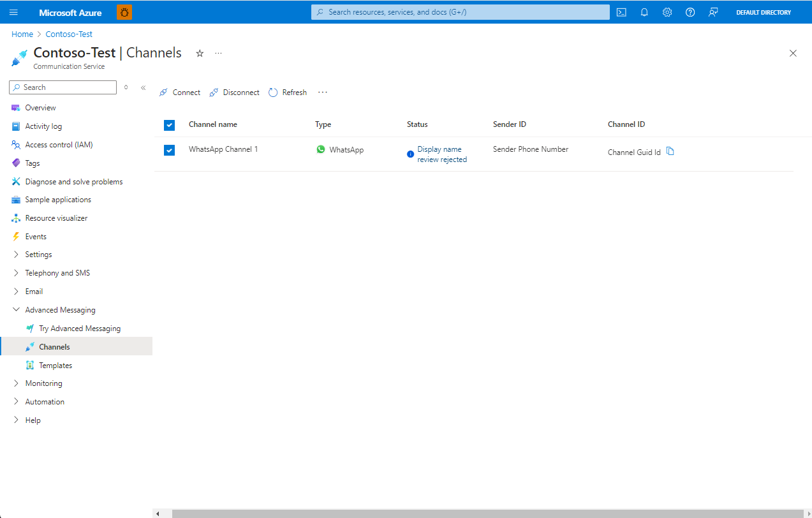The width and height of the screenshot is (812, 518).
Task: Click the Status column header
Action: [x=417, y=124]
